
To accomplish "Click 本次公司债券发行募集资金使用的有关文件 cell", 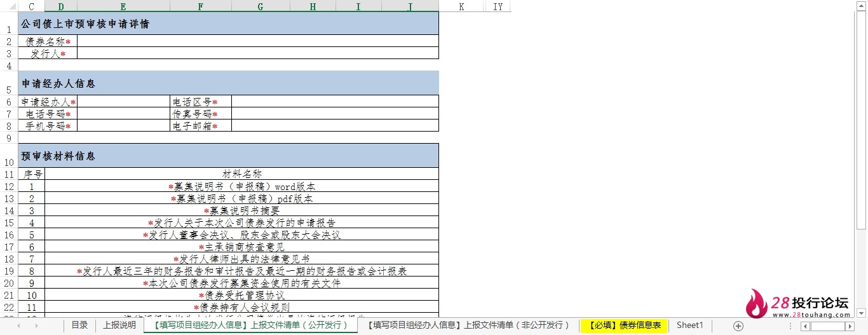I will pyautogui.click(x=241, y=283).
